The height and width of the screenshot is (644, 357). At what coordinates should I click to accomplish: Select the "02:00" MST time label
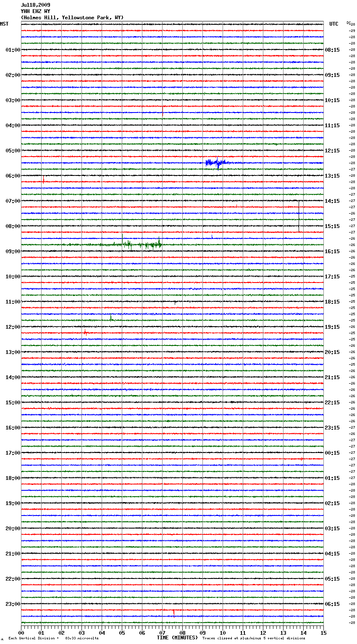pos(13,75)
